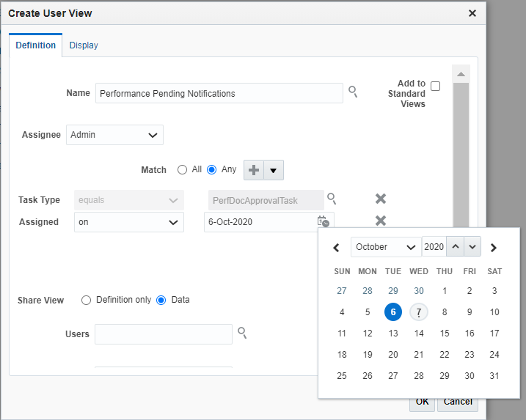Select October 12 in calendar
This screenshot has height=420, width=526.
tap(368, 334)
